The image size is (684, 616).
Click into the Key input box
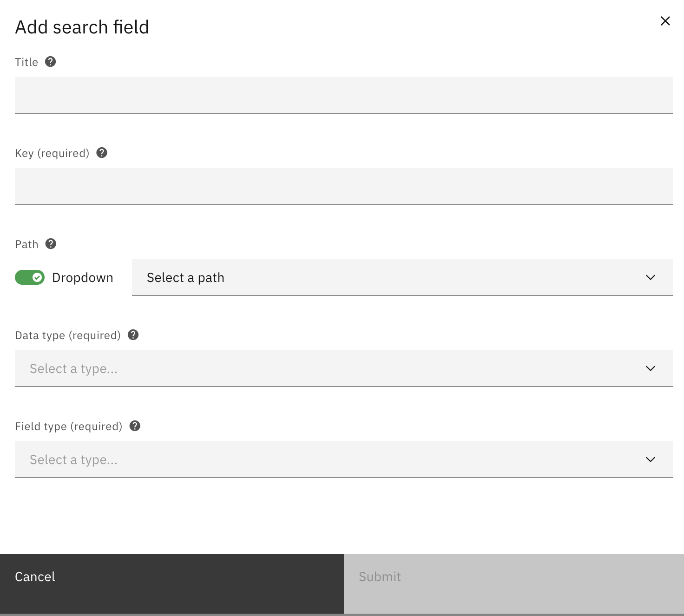point(343,186)
